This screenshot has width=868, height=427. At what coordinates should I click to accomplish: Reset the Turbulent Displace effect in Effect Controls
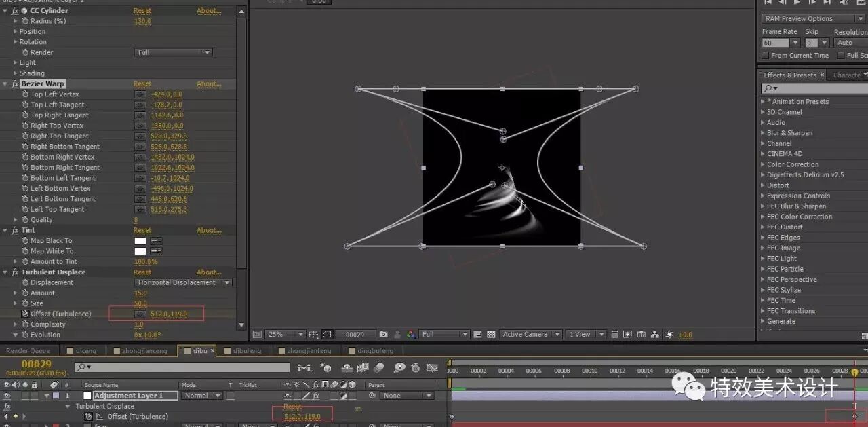point(142,272)
